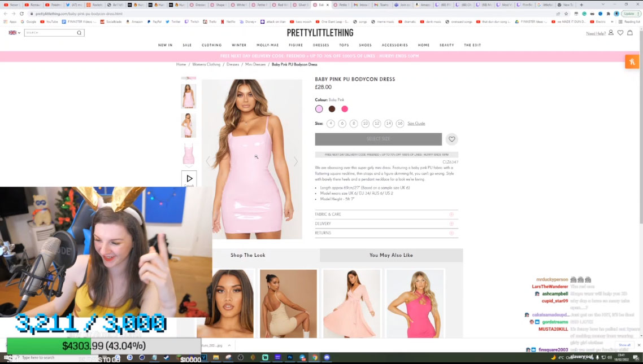Open the hot pink dress recommendation thumbnail

[x=415, y=304]
